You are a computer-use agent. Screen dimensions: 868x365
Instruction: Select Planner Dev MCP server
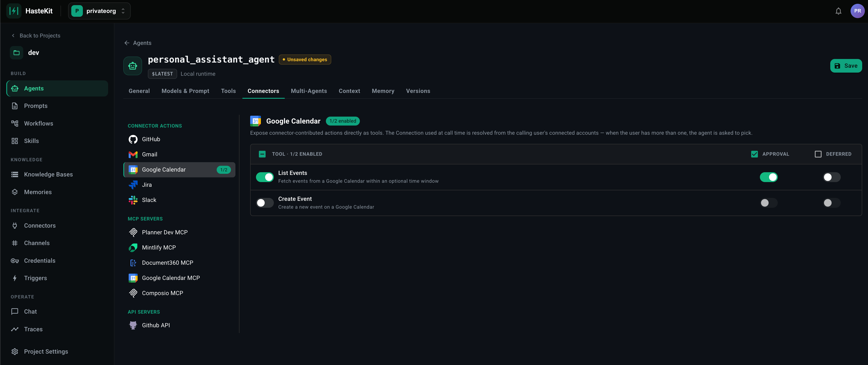(179, 232)
